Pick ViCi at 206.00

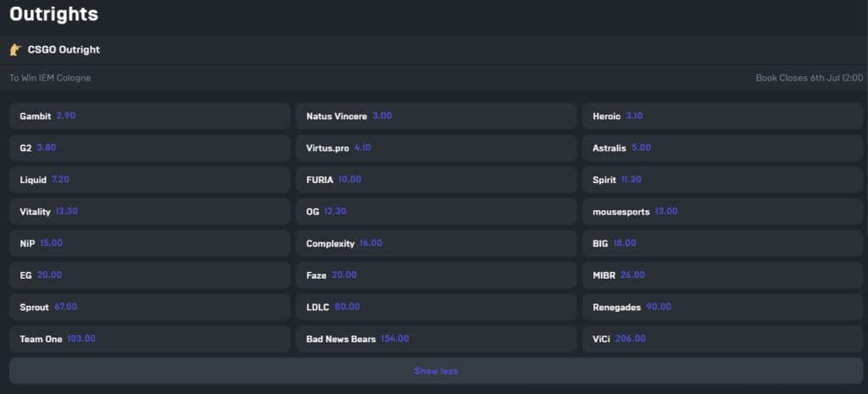pos(722,339)
